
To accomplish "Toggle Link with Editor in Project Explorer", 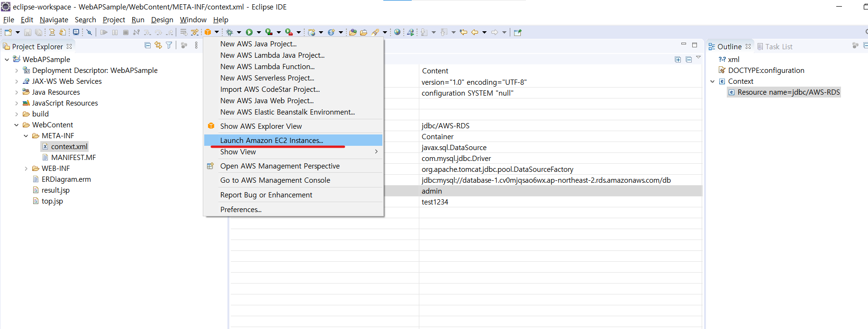I will tap(158, 45).
